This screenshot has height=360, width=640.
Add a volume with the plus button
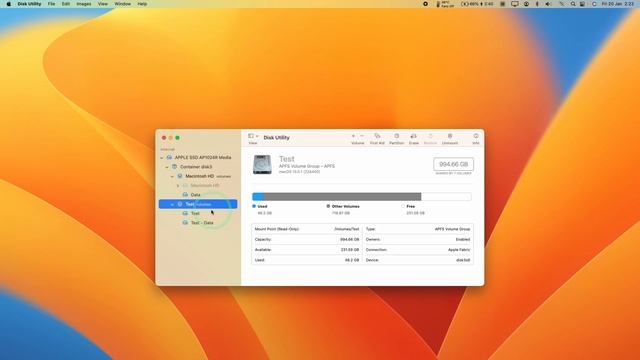click(353, 136)
